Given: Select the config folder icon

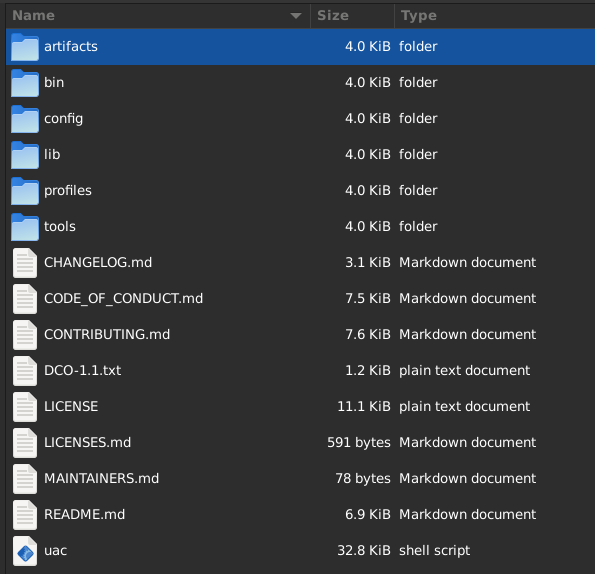Looking at the screenshot, I should click(x=25, y=119).
